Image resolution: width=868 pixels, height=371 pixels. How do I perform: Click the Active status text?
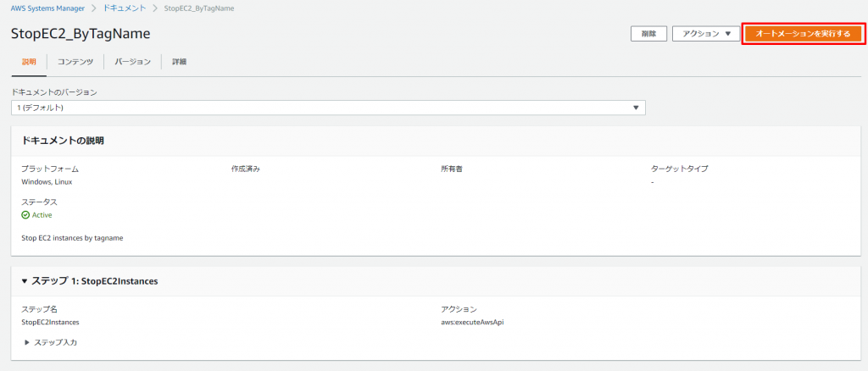(42, 215)
